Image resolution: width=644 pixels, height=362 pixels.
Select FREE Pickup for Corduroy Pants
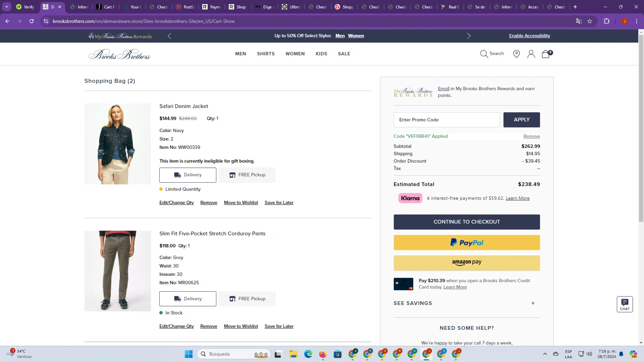pos(247,299)
